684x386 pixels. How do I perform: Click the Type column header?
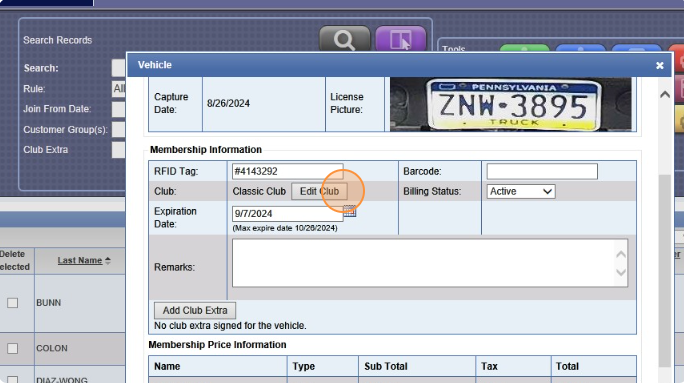[x=304, y=366]
